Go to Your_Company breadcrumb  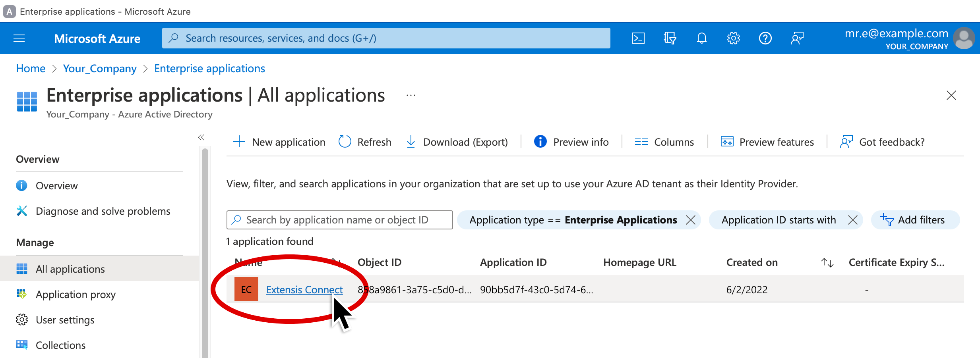[100, 68]
